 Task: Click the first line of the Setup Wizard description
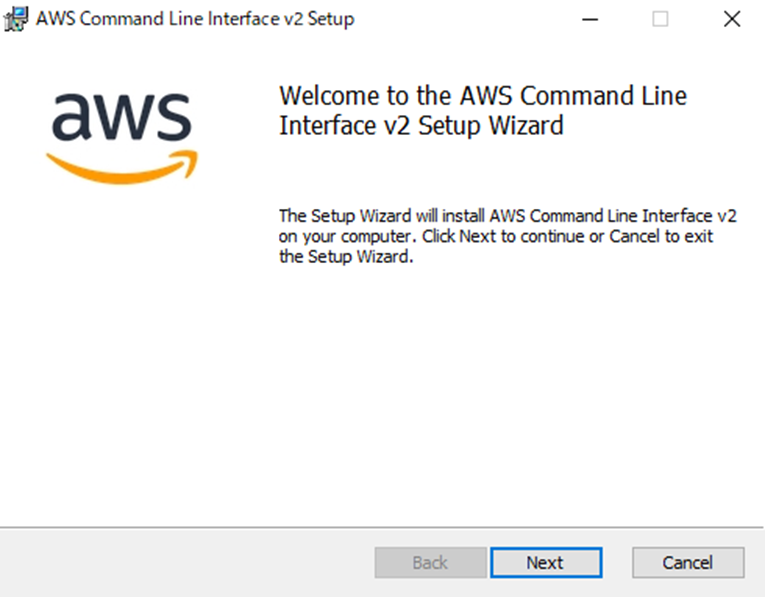click(x=508, y=216)
